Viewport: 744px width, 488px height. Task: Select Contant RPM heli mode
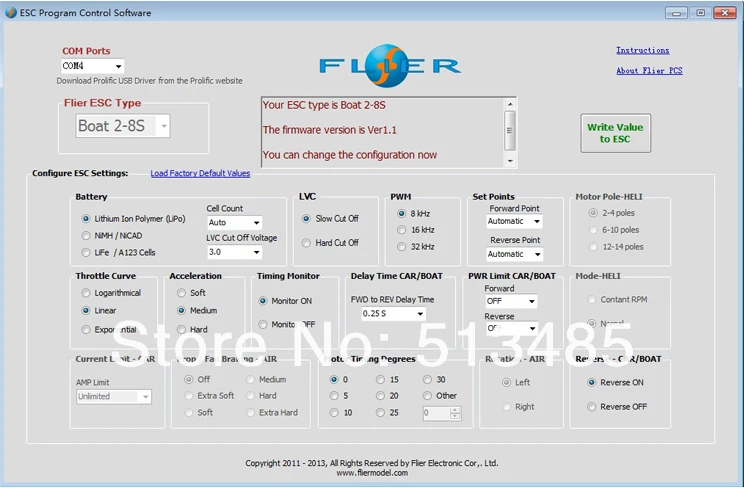(617, 300)
